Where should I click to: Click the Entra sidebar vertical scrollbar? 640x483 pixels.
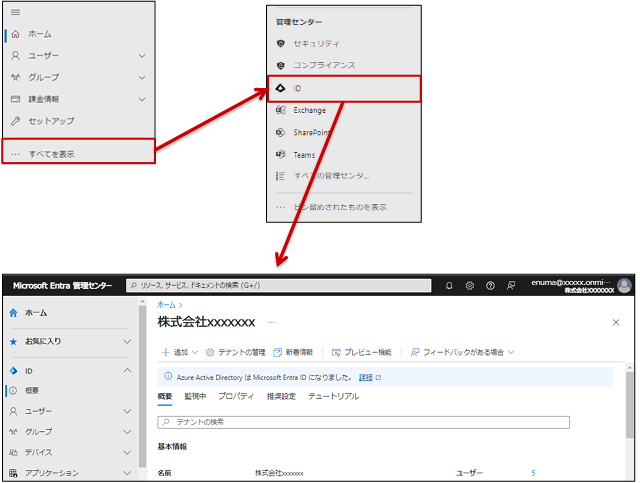(x=142, y=386)
